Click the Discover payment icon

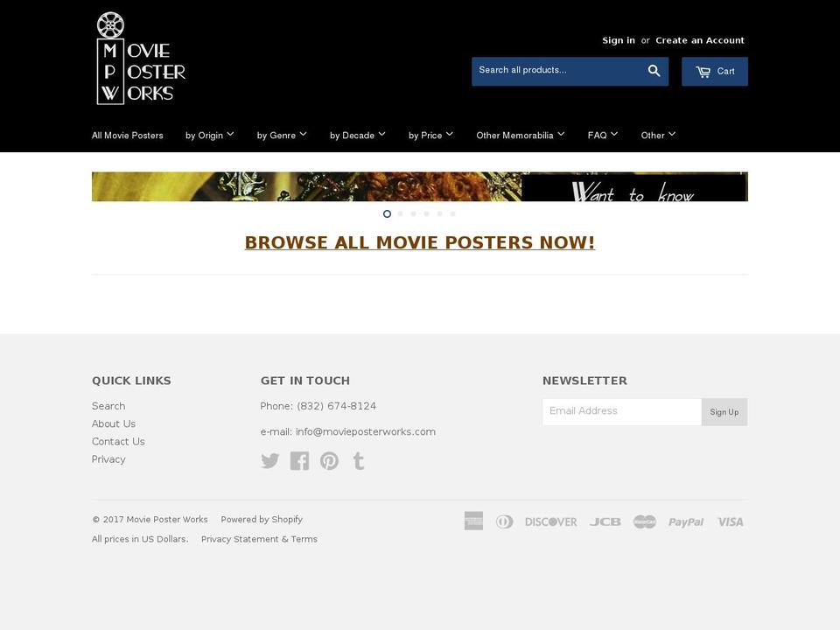pos(550,521)
